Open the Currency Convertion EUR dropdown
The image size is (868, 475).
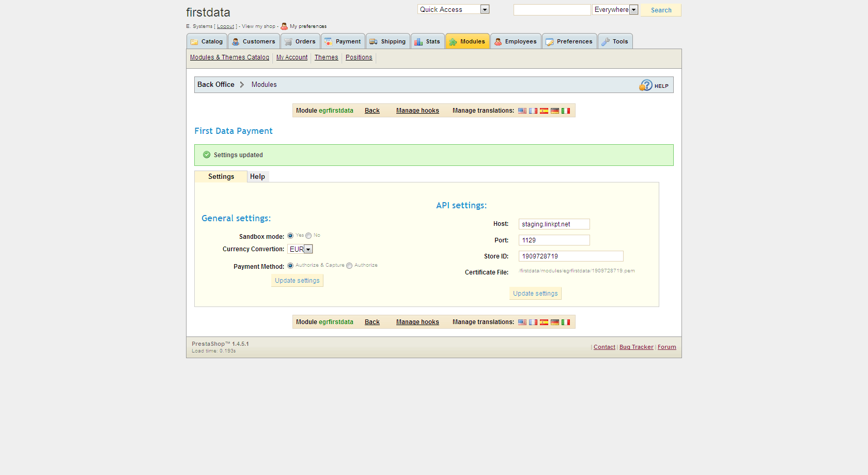[300, 249]
